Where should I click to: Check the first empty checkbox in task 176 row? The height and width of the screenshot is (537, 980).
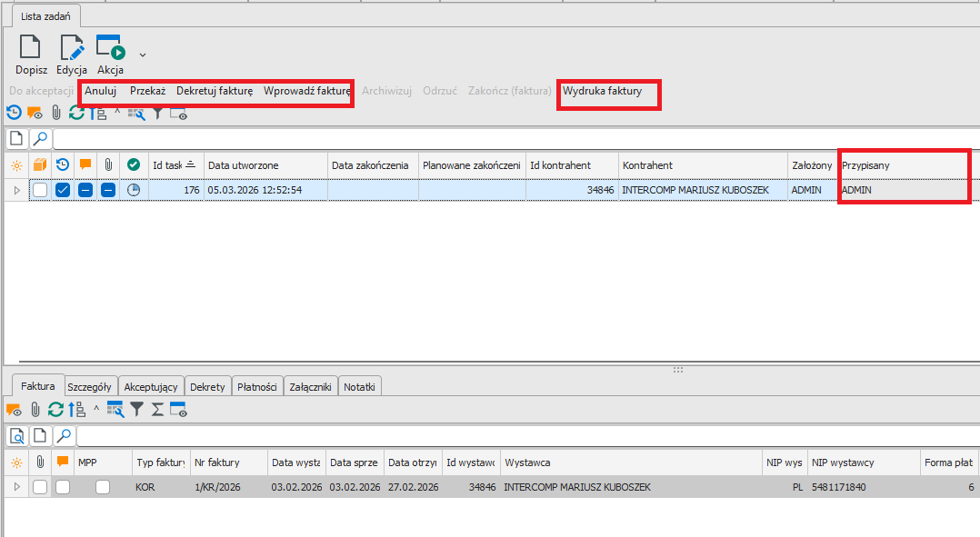click(x=40, y=190)
